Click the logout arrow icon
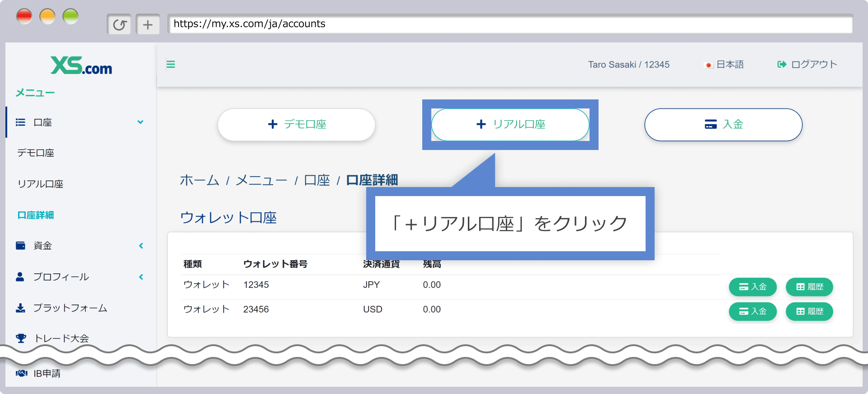The image size is (868, 394). [x=782, y=64]
